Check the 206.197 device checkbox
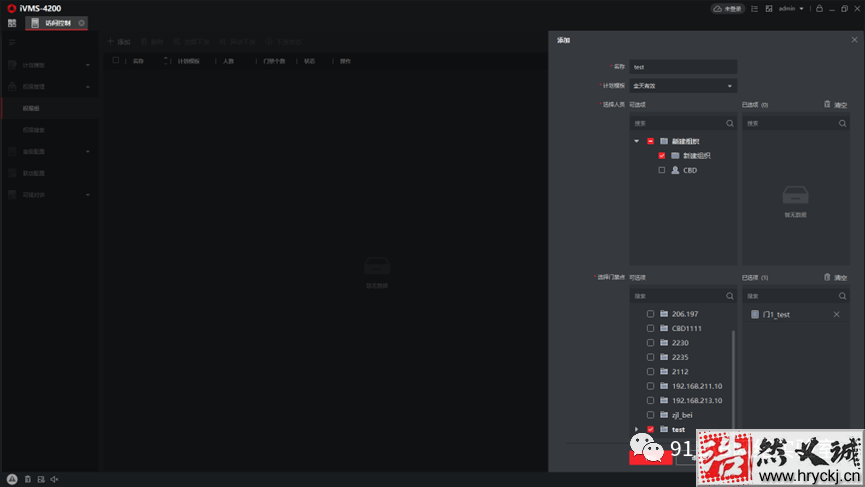Image resolution: width=865 pixels, height=487 pixels. pos(650,314)
